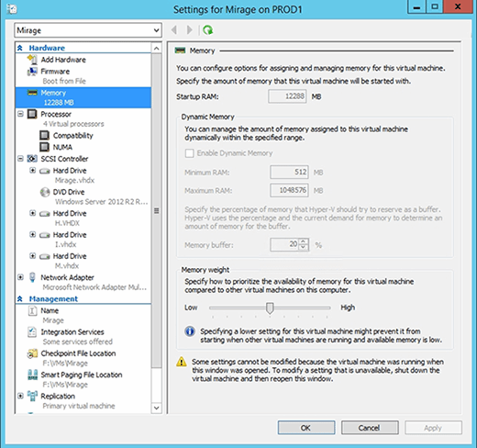Click the Cancel button
Screen dimensions: 477x448
[370, 428]
